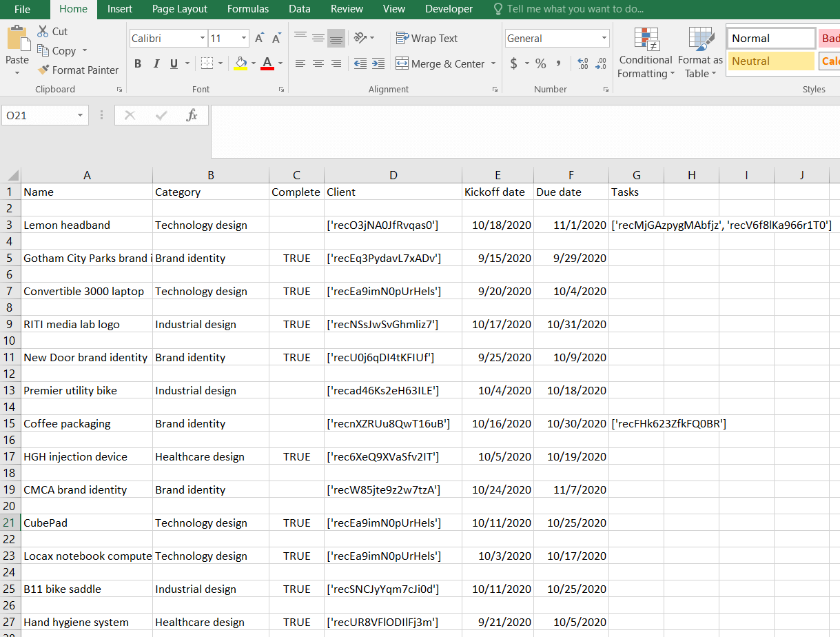840x637 pixels.
Task: Open the font name dropdown showing Calibri
Action: [x=203, y=39]
